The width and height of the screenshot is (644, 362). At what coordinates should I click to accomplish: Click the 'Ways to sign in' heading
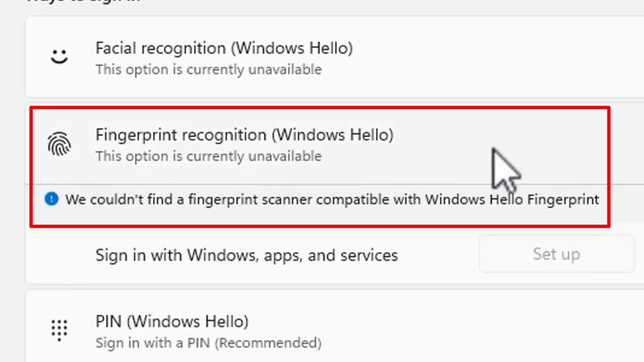click(83, 2)
